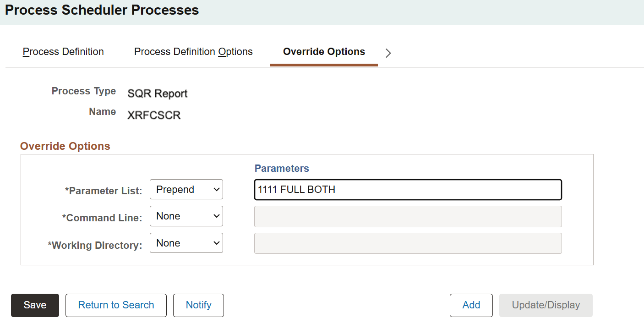Click the Process Scheduler Processes page title

click(x=102, y=10)
